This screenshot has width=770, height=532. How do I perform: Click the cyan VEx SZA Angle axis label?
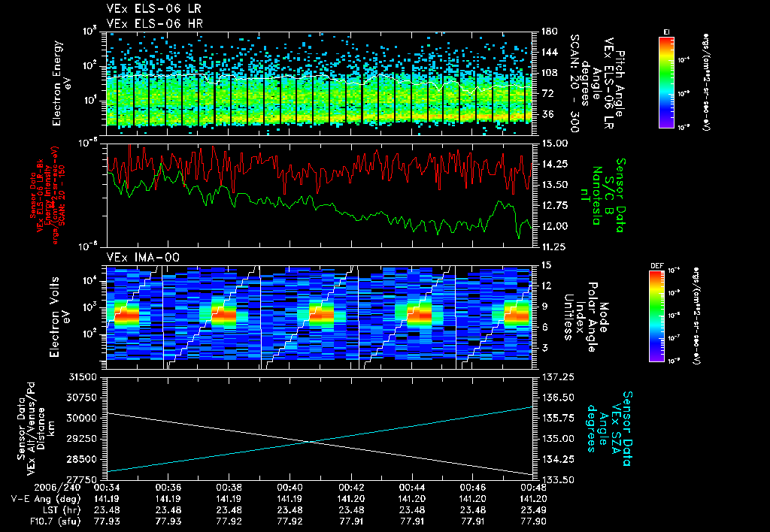(610, 428)
